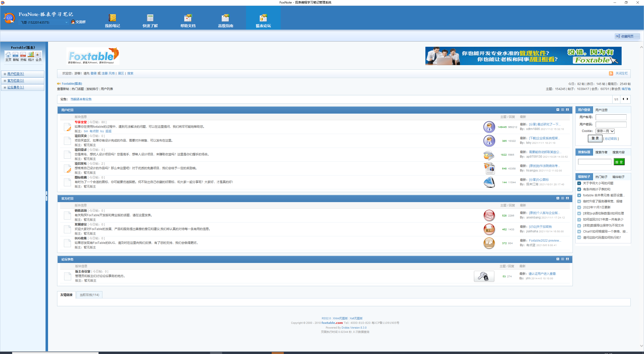Click the 注册 link in welcome bar
Screen dimensions: 644x354
pyautogui.click(x=104, y=73)
